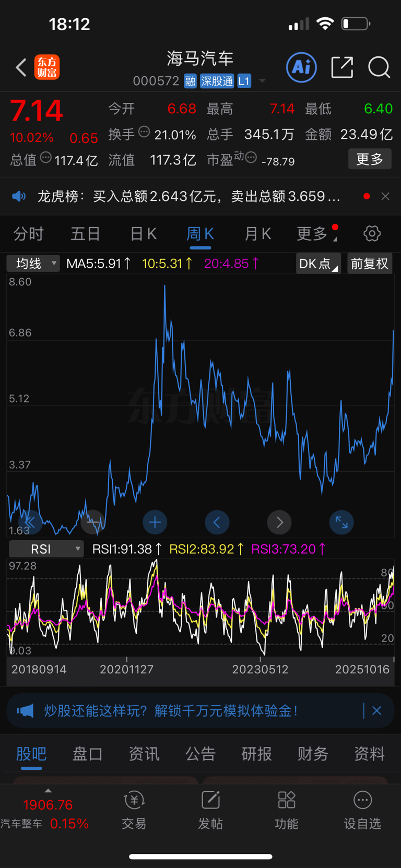The width and height of the screenshot is (401, 868).
Task: Switch to 日K chart tab
Action: click(143, 234)
